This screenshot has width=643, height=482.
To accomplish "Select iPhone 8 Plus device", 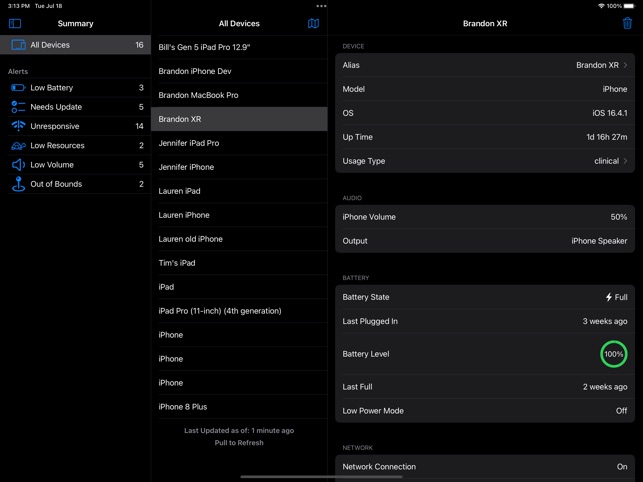I will point(239,407).
